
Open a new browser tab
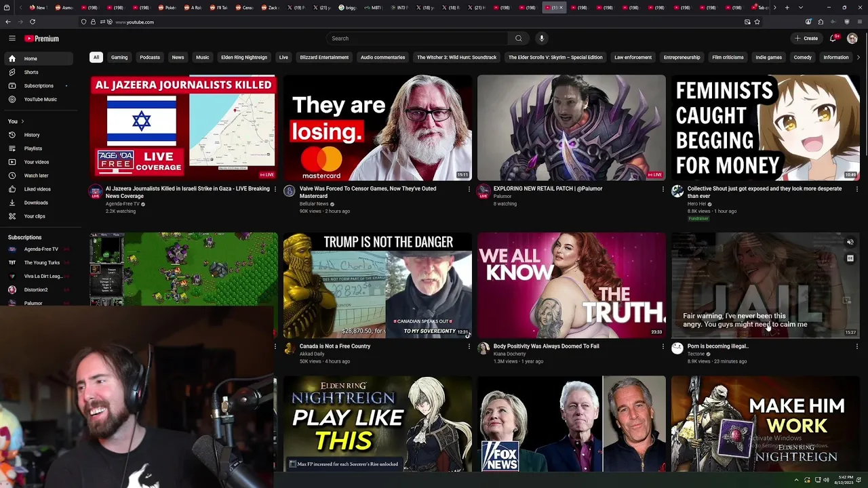pos(787,7)
